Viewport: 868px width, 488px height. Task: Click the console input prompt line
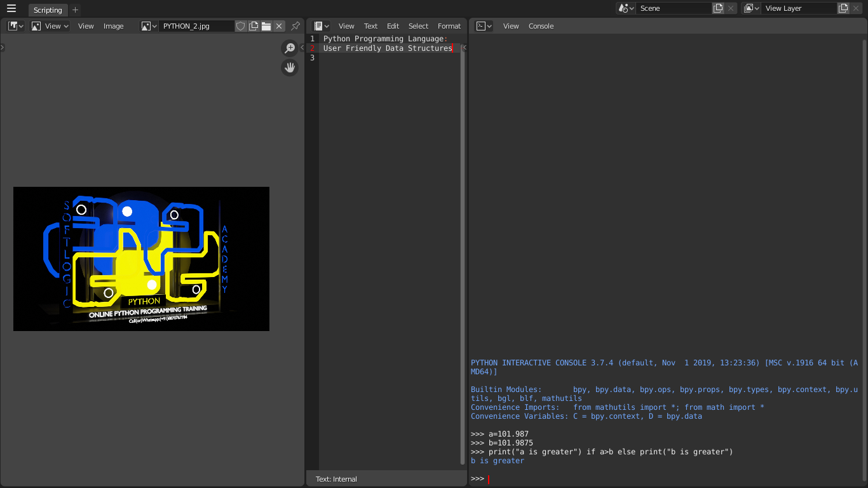click(667, 478)
